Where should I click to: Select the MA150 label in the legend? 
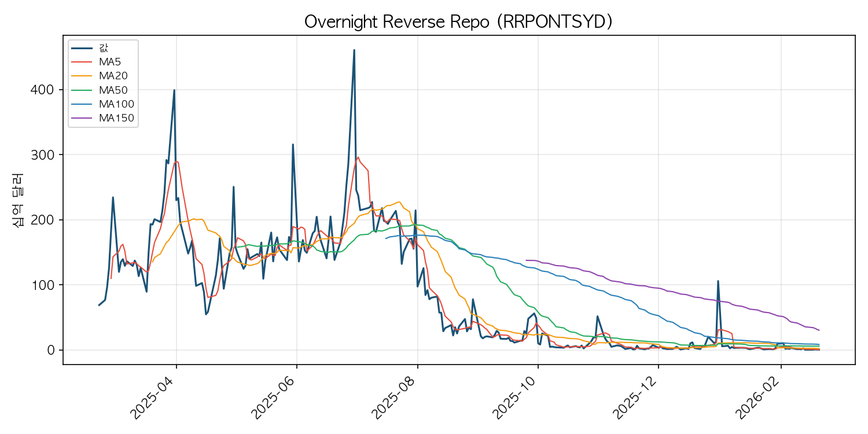click(x=116, y=118)
